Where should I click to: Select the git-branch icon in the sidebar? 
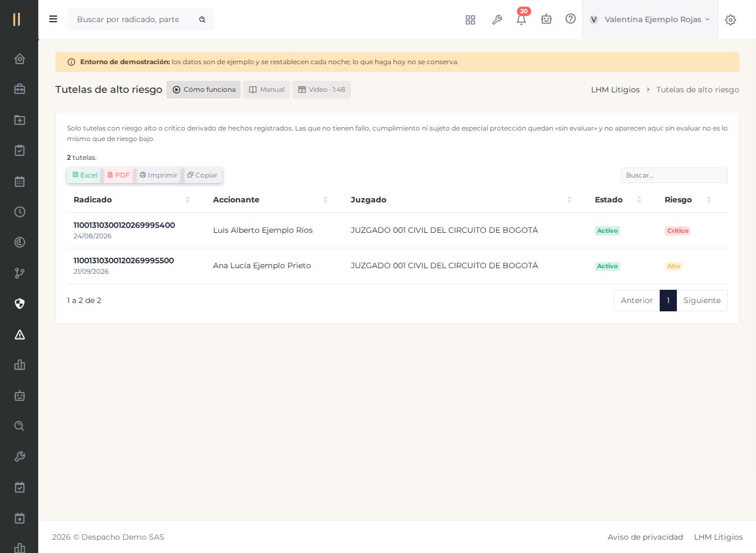click(x=19, y=273)
